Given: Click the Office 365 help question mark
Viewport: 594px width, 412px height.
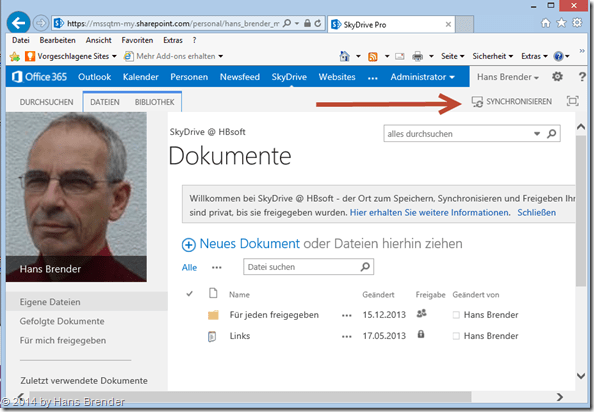Looking at the screenshot, I should 582,77.
